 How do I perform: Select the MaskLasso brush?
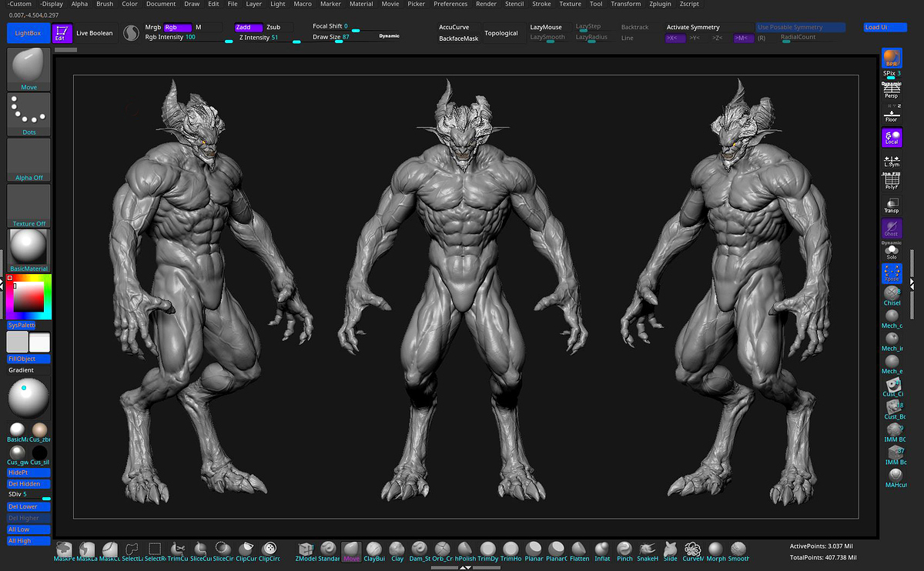pyautogui.click(x=87, y=551)
